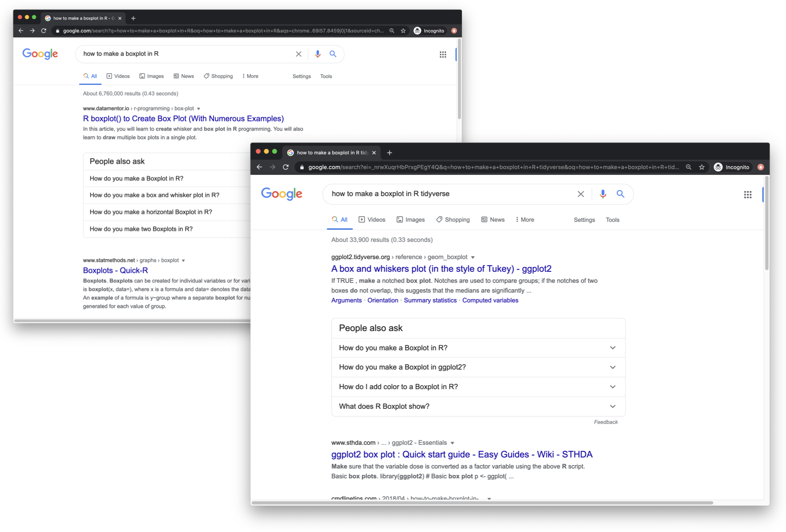This screenshot has width=786, height=532.
Task: Bookmark the page with the star icon
Action: coord(702,167)
